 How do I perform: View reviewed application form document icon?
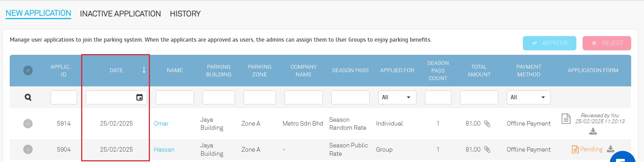[x=566, y=119]
